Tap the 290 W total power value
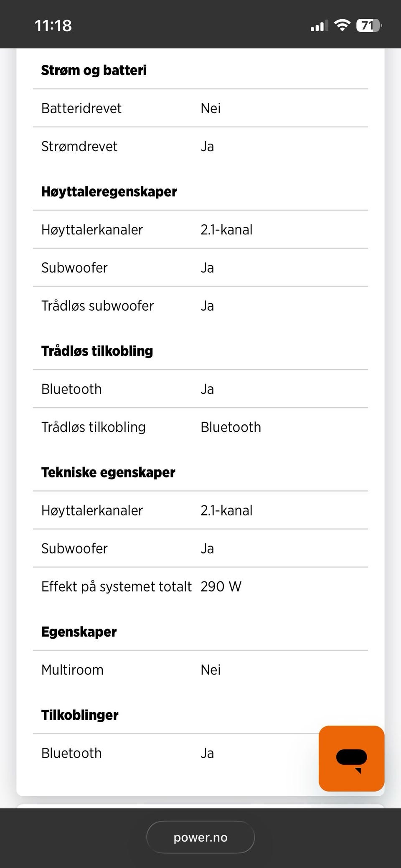Screen dimensions: 401x868 tap(221, 586)
